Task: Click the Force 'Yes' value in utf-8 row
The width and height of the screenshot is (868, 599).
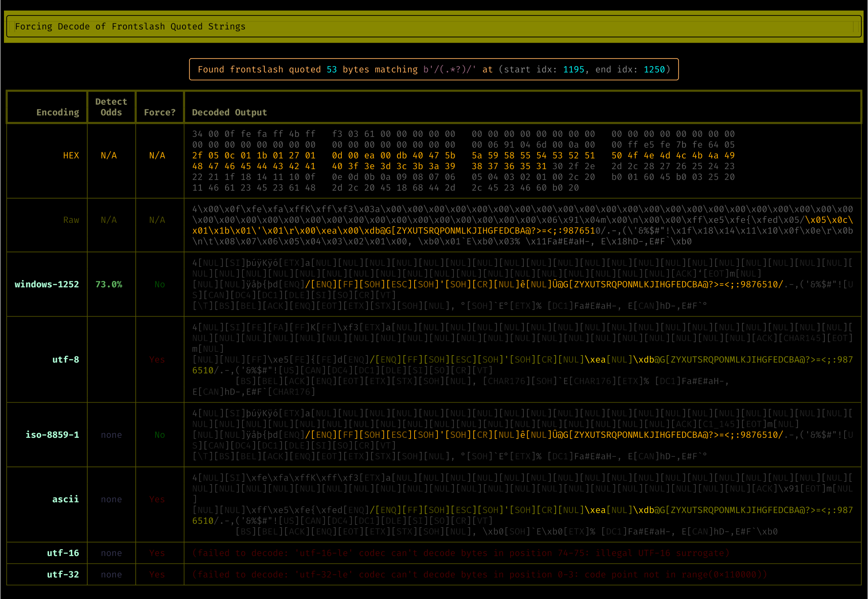Action: [157, 359]
